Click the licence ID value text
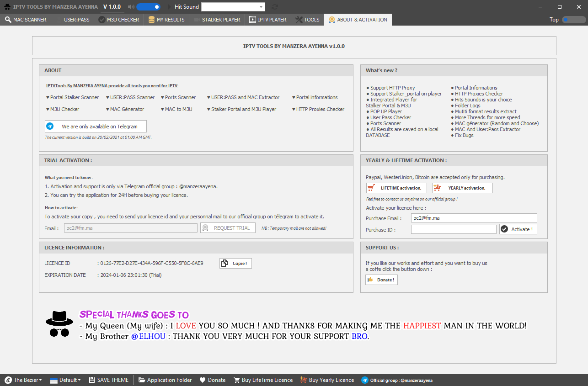Viewport: 588px width, 386px height. (x=152, y=263)
